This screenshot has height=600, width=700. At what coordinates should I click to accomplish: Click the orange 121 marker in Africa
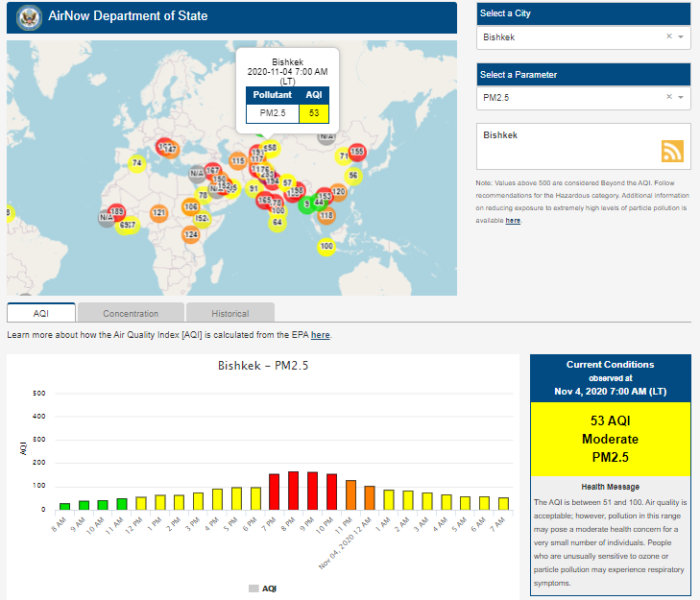point(159,212)
